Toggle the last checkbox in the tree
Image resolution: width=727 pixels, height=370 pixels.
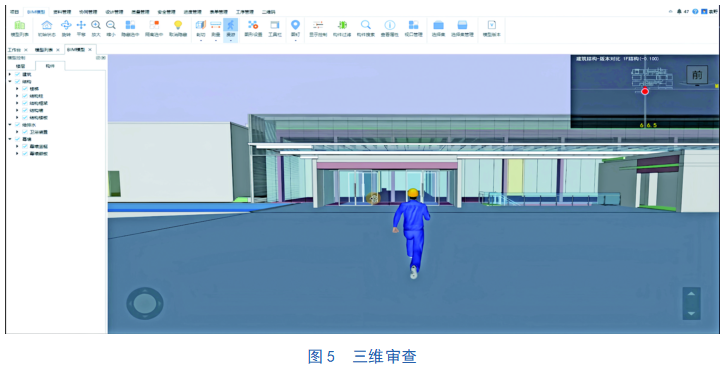(x=25, y=153)
